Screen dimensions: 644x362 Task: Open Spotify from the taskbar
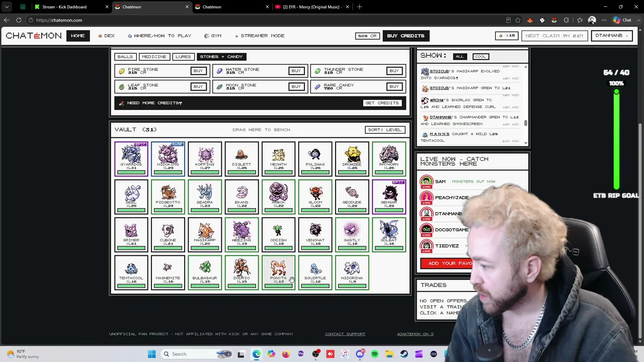374,354
